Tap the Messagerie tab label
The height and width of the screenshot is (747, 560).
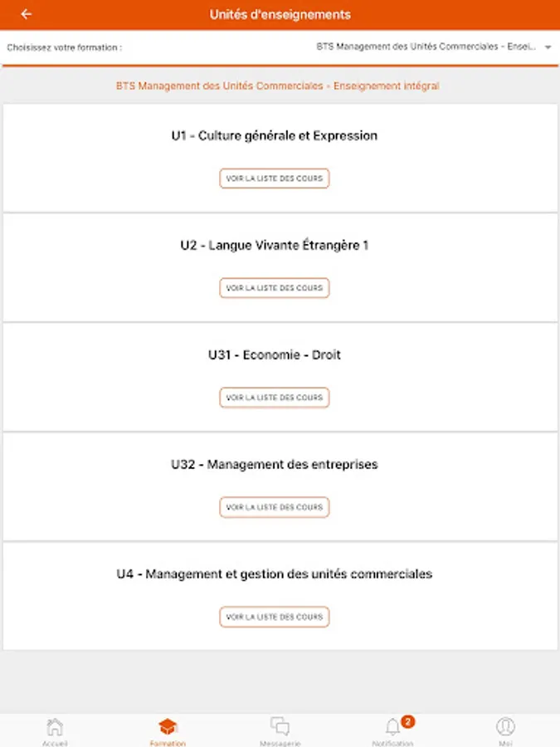coord(280,743)
